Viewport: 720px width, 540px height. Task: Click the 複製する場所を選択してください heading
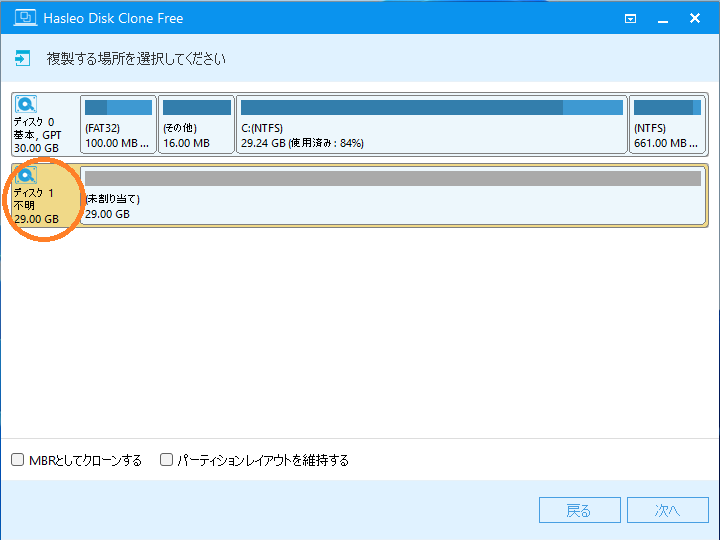(136, 59)
